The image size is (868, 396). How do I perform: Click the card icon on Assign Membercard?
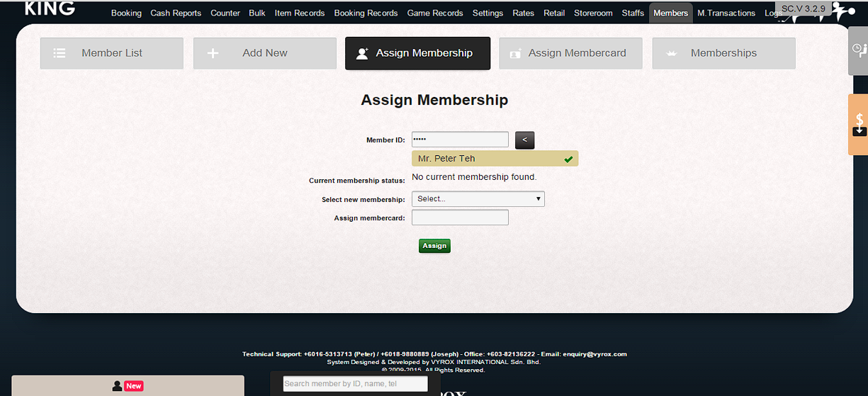pyautogui.click(x=515, y=53)
